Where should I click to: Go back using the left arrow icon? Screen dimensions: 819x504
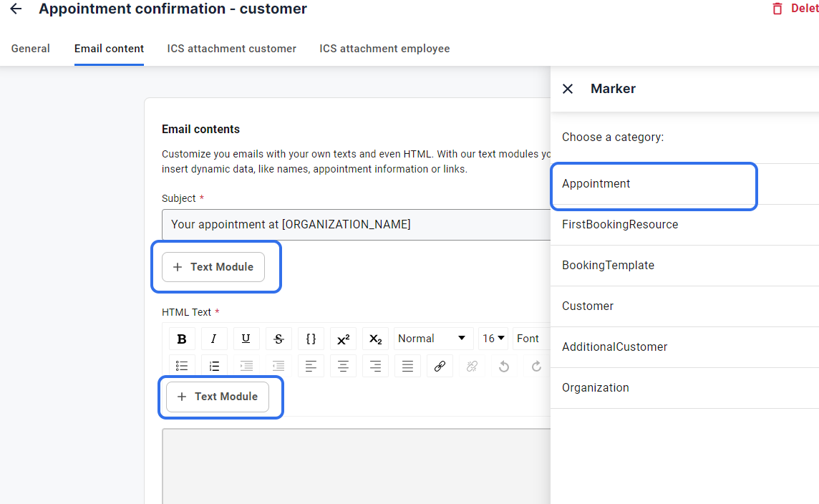coord(16,9)
